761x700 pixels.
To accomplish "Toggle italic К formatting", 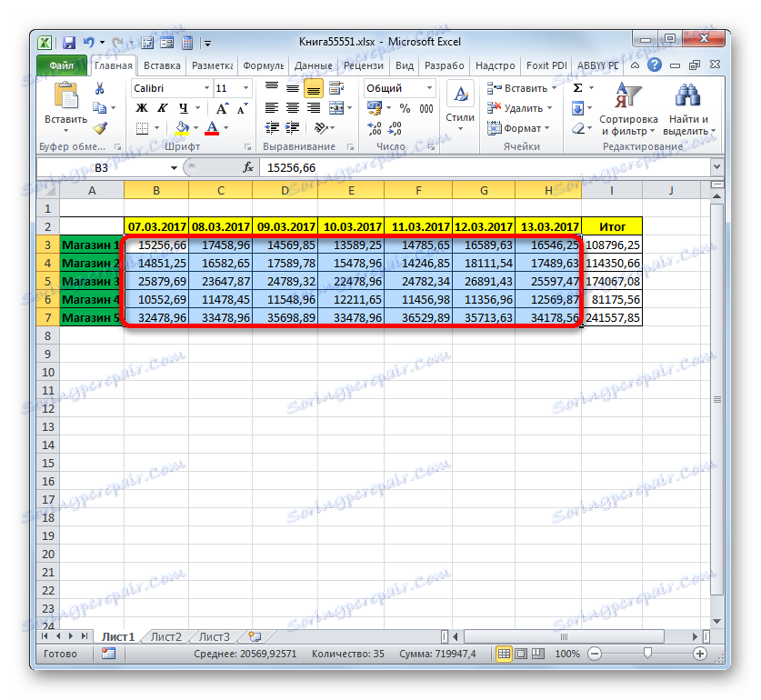I will point(163,108).
